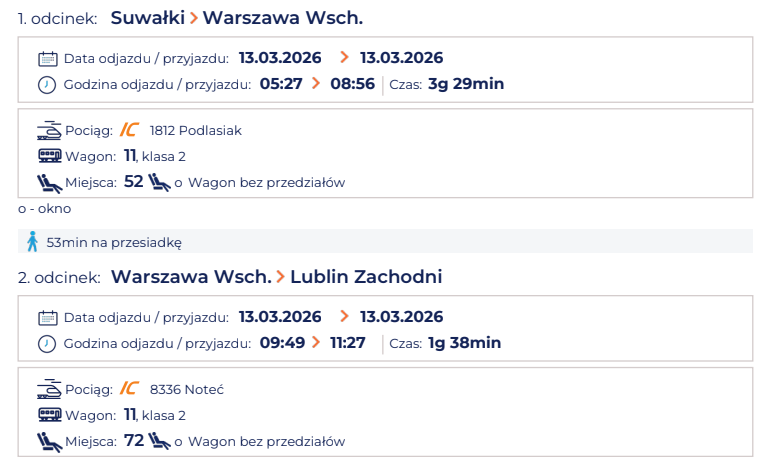The width and height of the screenshot is (773, 457).
Task: Click the IC logo for Podlasiak train
Action: pos(129,130)
